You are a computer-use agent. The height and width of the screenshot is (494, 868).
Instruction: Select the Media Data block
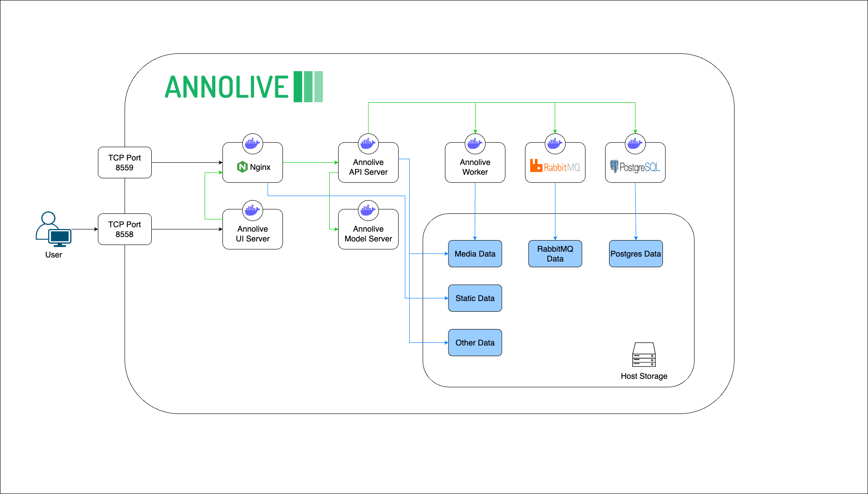(475, 254)
